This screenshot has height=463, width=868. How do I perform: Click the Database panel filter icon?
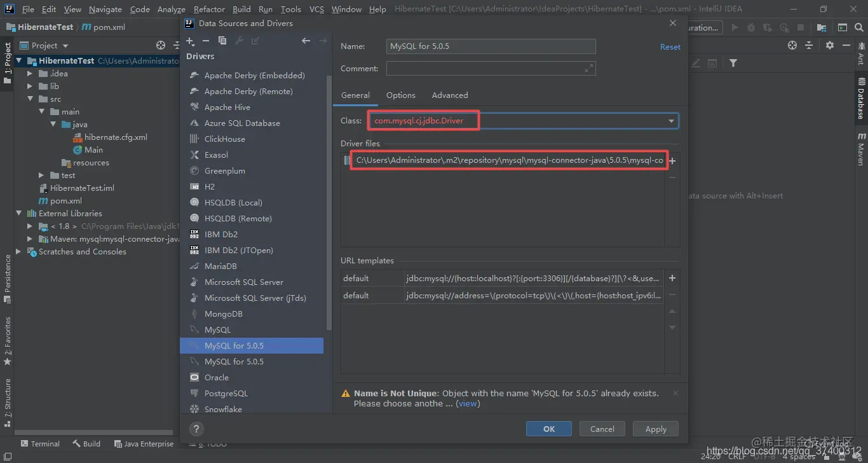tap(733, 63)
